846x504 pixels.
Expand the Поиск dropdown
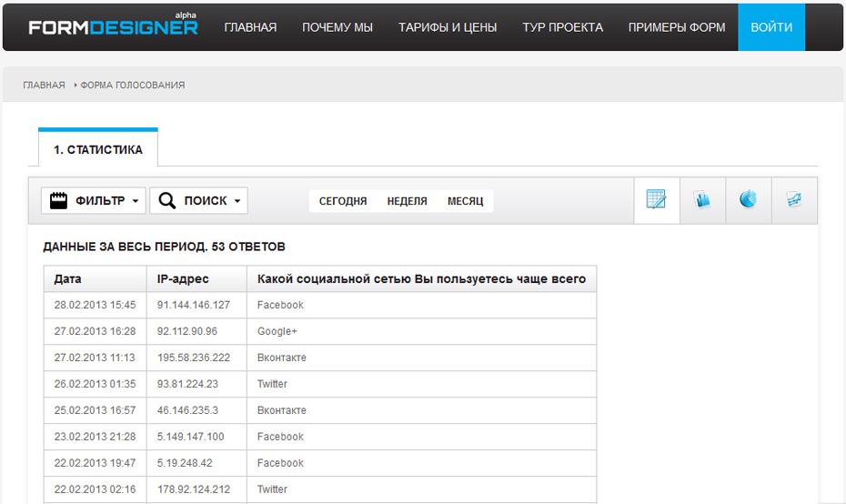(198, 201)
